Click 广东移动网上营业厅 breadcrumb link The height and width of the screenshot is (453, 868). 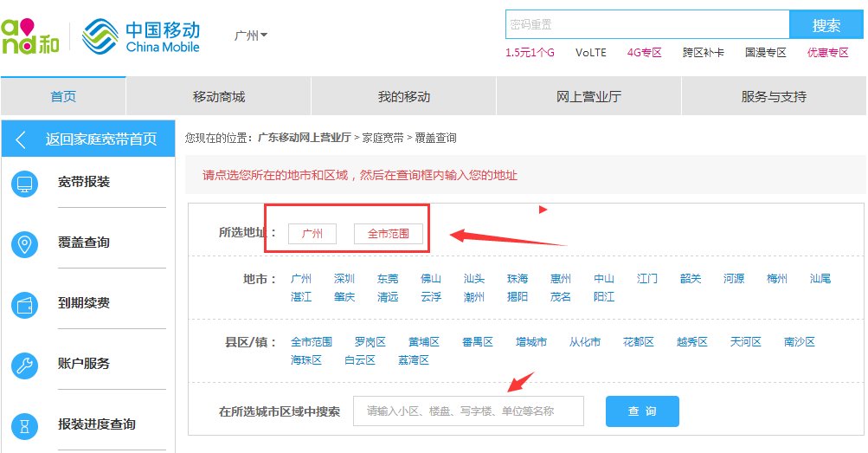tap(305, 138)
